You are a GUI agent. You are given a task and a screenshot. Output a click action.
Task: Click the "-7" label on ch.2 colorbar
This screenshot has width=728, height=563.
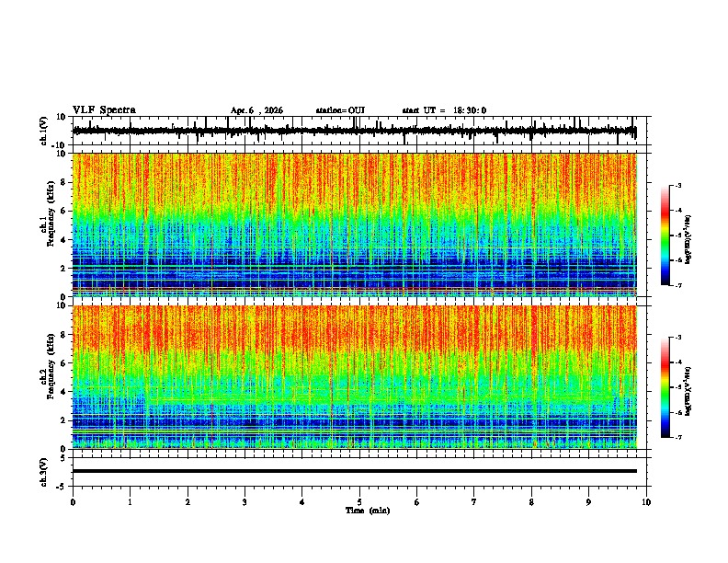click(678, 437)
